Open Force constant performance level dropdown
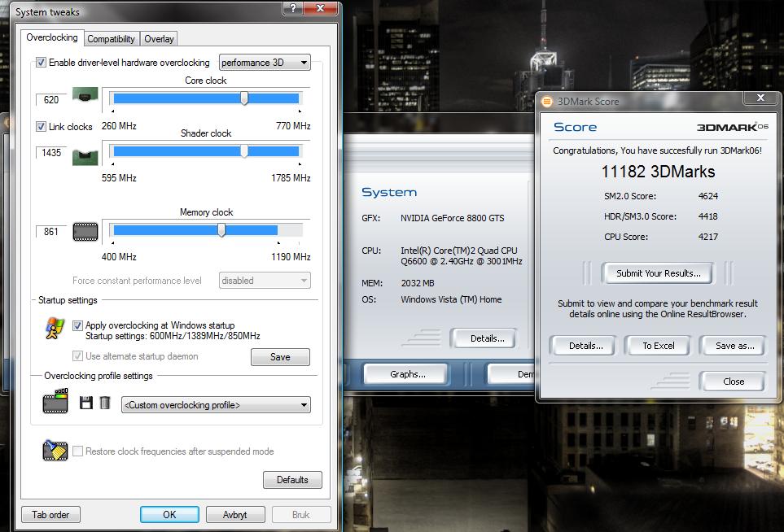784x532 pixels. (265, 281)
